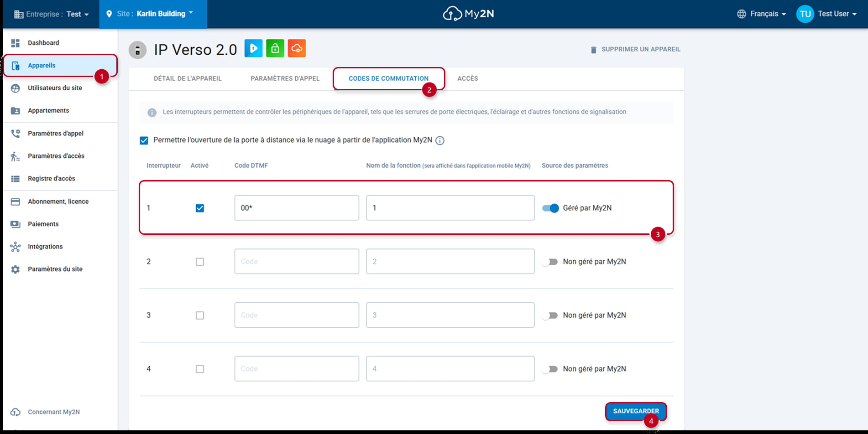Open the Site Karlin Building dropdown
The width and height of the screenshot is (868, 434).
(x=153, y=14)
